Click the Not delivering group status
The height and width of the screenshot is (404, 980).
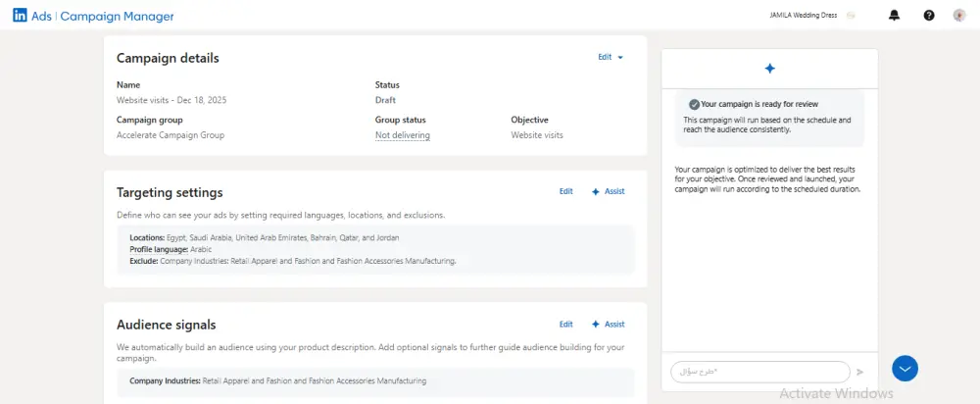tap(402, 135)
